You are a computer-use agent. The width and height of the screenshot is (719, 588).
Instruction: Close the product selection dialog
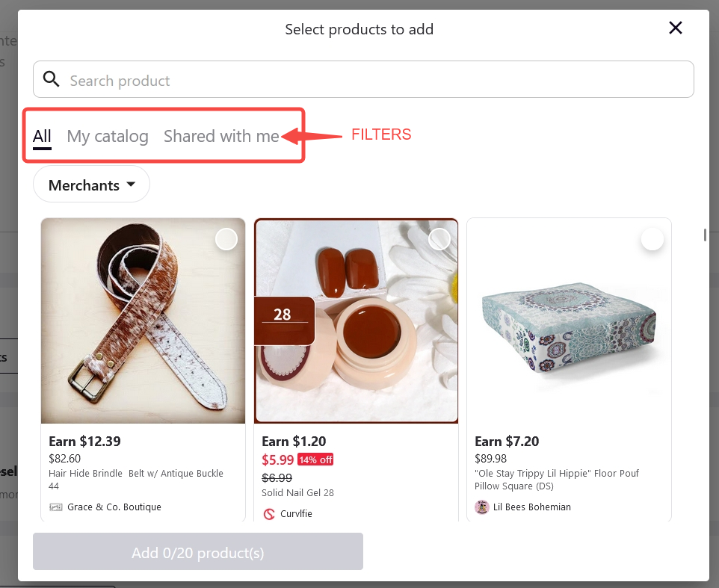[x=675, y=28]
